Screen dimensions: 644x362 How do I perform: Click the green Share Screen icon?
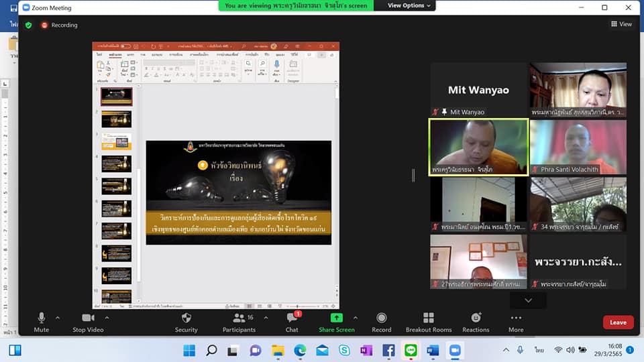[336, 318]
